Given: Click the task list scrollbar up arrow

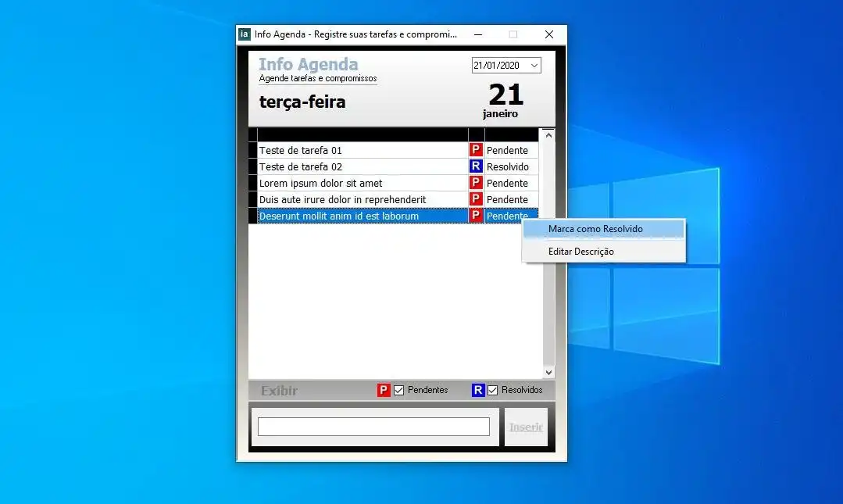Looking at the screenshot, I should (548, 135).
